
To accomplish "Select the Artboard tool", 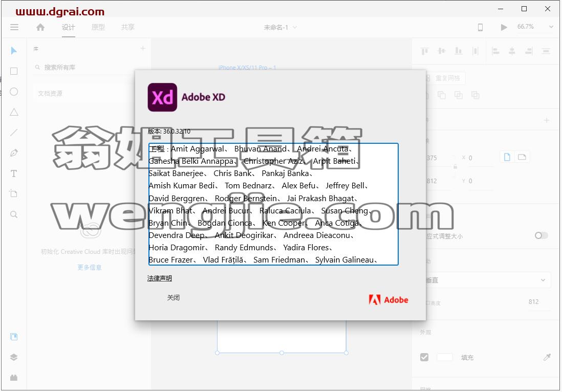I will [x=14, y=194].
